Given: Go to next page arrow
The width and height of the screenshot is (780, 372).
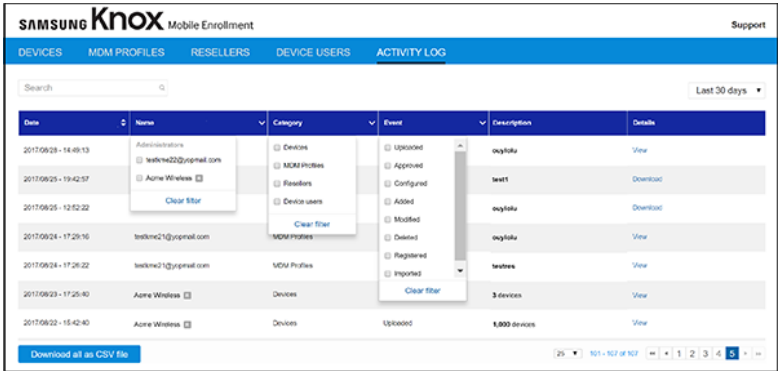Looking at the screenshot, I should (x=745, y=354).
